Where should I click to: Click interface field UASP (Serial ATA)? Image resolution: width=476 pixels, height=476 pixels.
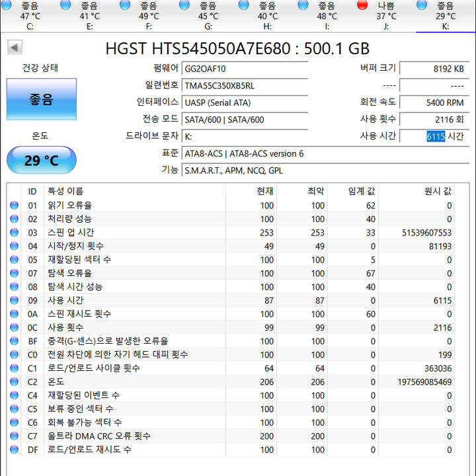click(x=245, y=102)
